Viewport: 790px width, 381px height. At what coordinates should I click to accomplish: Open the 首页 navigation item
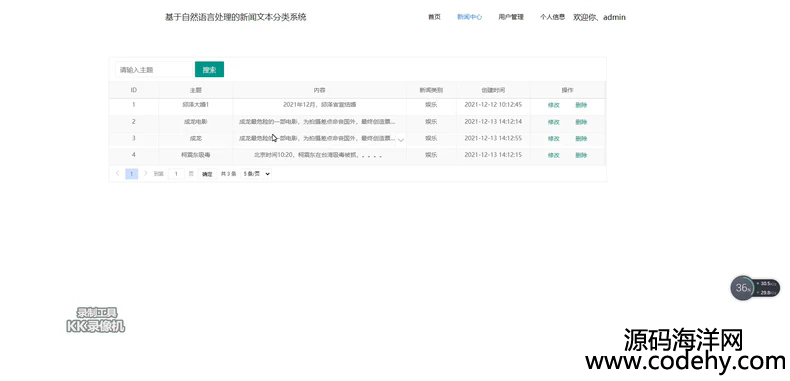(434, 17)
